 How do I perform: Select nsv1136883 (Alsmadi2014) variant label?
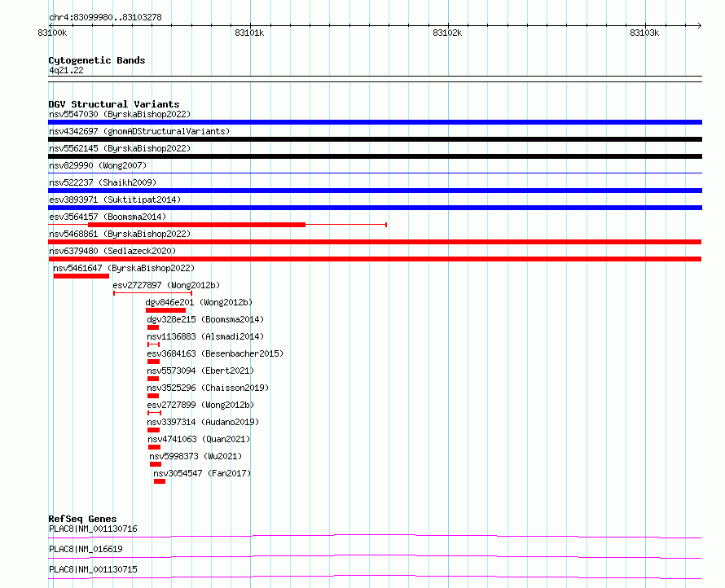(x=205, y=336)
